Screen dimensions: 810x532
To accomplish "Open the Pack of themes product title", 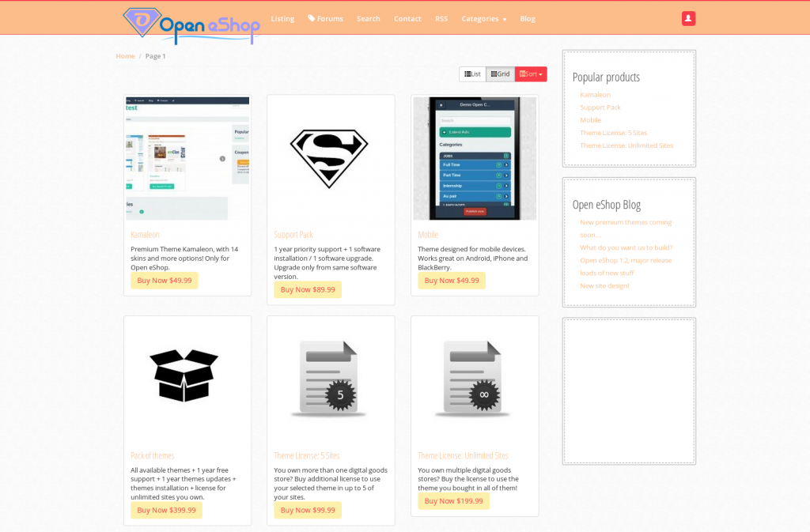I will (x=153, y=455).
